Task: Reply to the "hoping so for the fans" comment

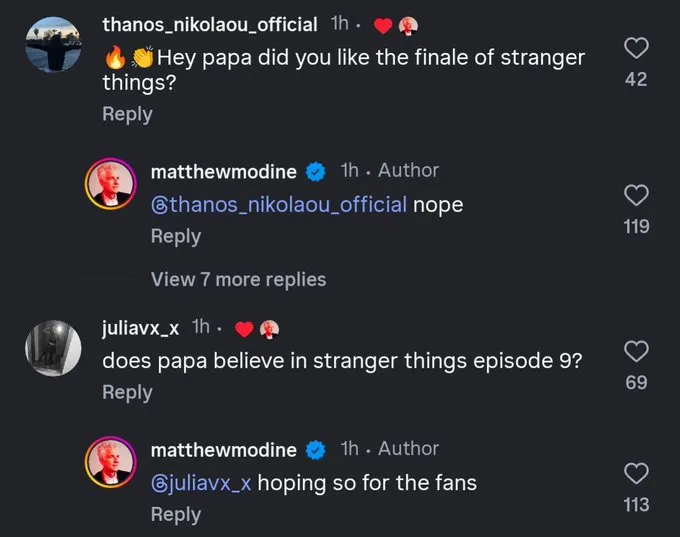Action: coord(175,514)
